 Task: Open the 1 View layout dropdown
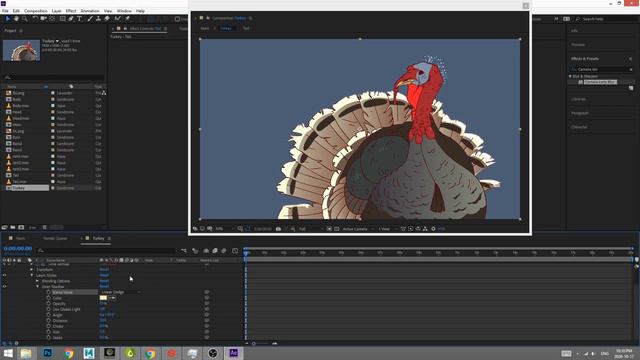[x=387, y=229]
